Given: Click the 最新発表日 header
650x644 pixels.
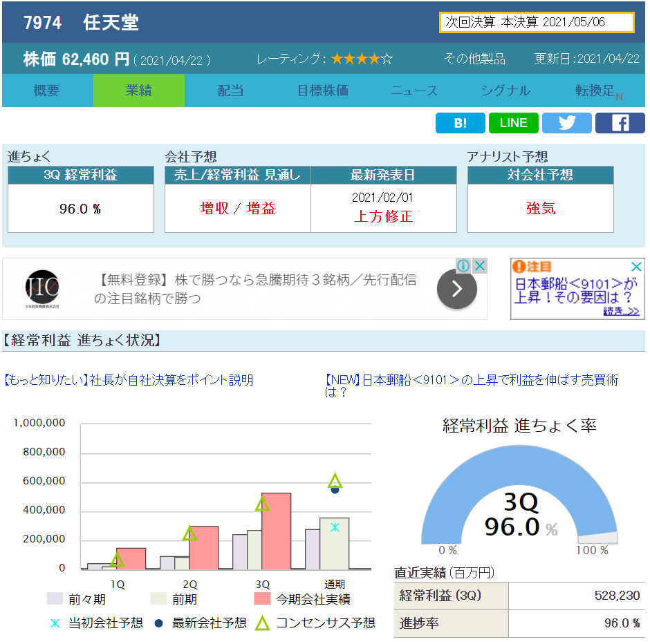Looking at the screenshot, I should [x=384, y=176].
